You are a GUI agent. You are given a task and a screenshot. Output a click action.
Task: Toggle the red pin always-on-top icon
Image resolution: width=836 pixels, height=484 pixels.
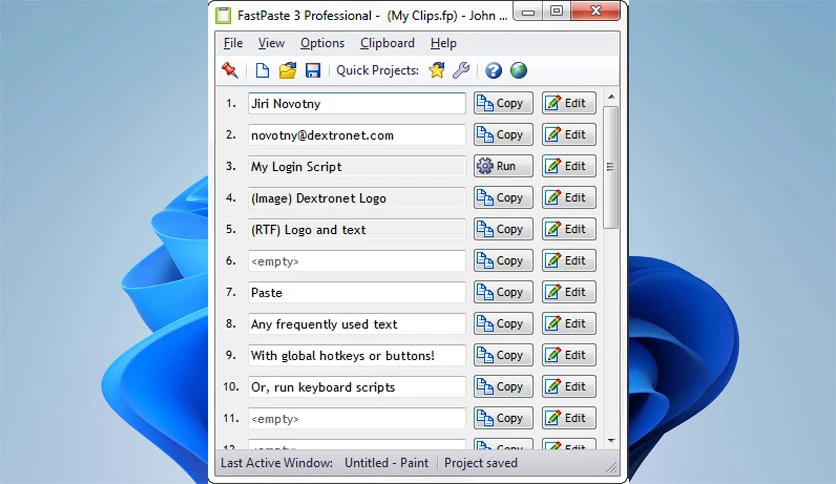(x=230, y=70)
